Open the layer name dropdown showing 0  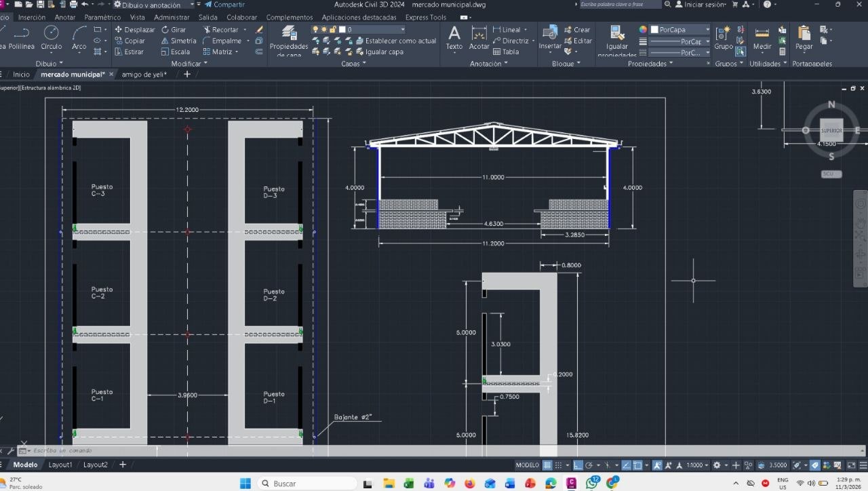coord(358,30)
